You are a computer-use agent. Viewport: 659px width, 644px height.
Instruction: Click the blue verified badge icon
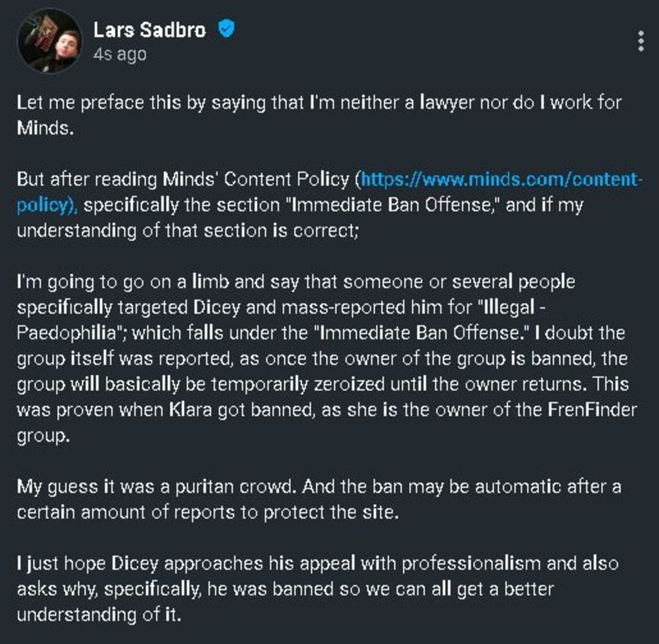pos(226,29)
